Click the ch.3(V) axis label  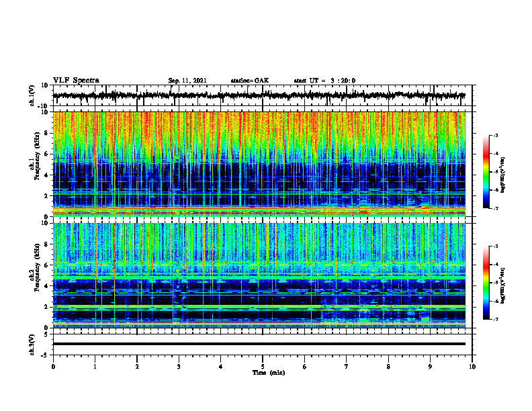[32, 345]
